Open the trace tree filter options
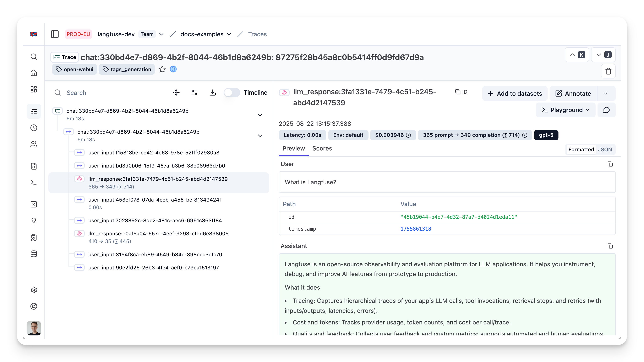This screenshot has height=362, width=644. (195, 93)
